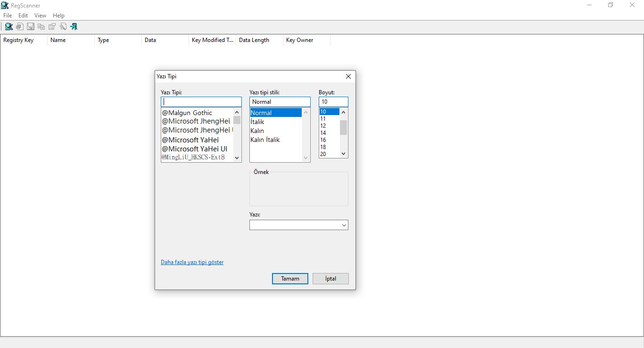Click size list scroll down arrow
Image resolution: width=644 pixels, height=348 pixels.
click(343, 154)
